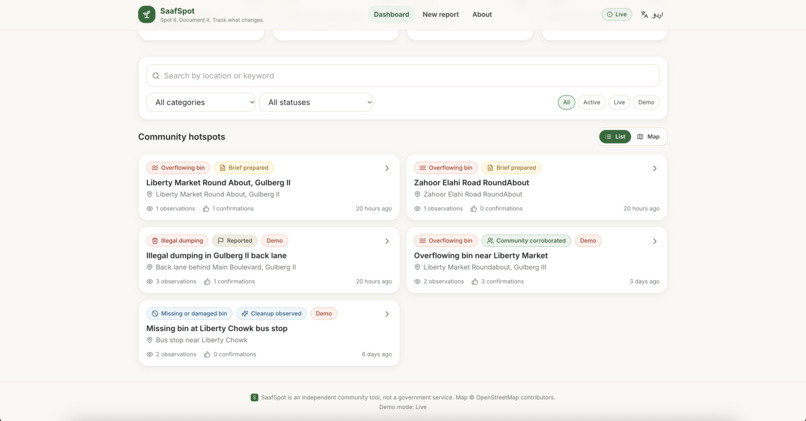Click the search magnifier icon
Screen dimensions: 806x421
pyautogui.click(x=156, y=76)
